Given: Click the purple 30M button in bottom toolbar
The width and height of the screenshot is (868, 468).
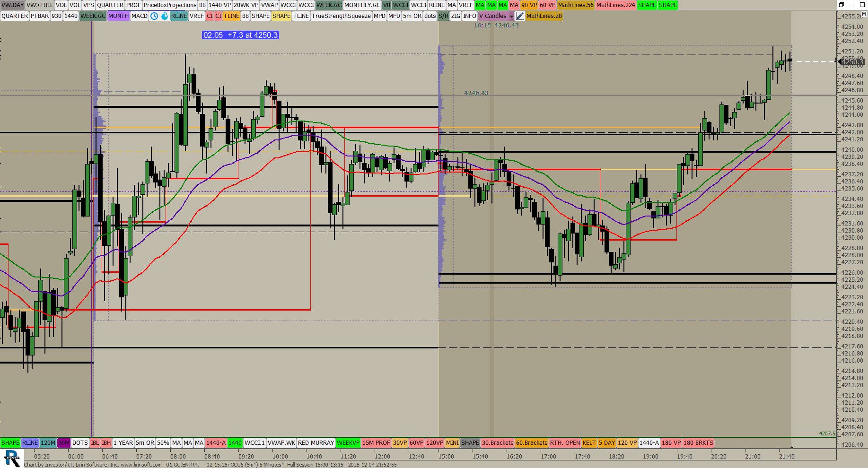Looking at the screenshot, I should [x=64, y=443].
